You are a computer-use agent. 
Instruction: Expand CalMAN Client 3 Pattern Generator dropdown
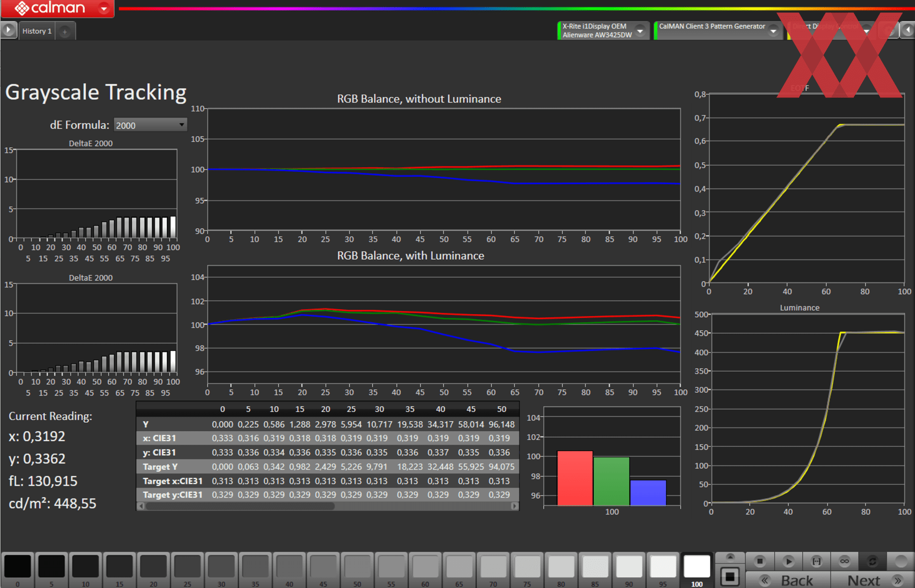click(x=773, y=31)
